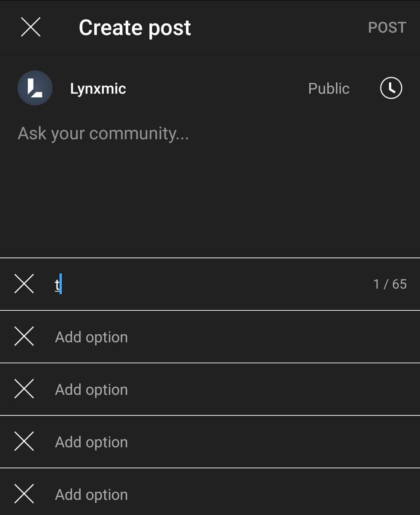The width and height of the screenshot is (420, 515).
Task: Tap the Lynxmic channel avatar
Action: pos(35,88)
